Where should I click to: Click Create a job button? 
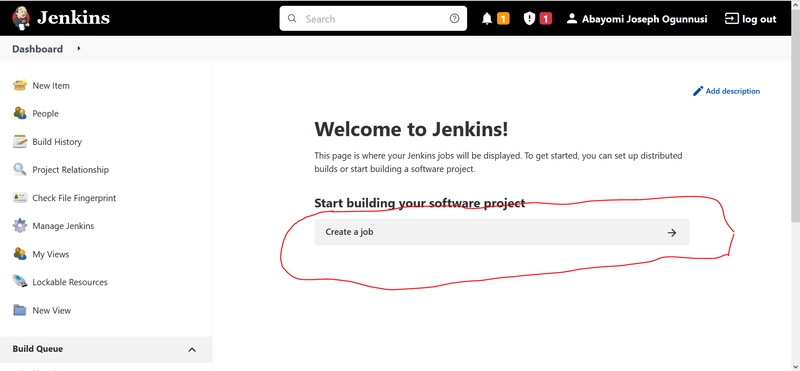click(x=502, y=232)
